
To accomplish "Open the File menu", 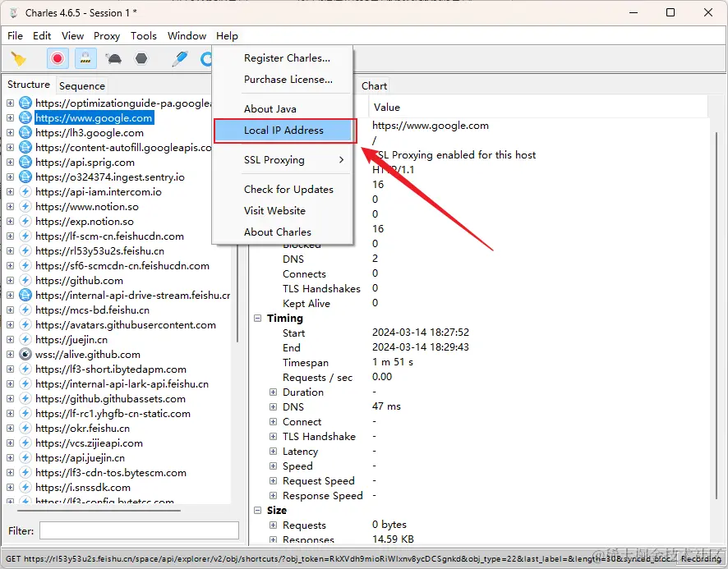I will coord(15,36).
